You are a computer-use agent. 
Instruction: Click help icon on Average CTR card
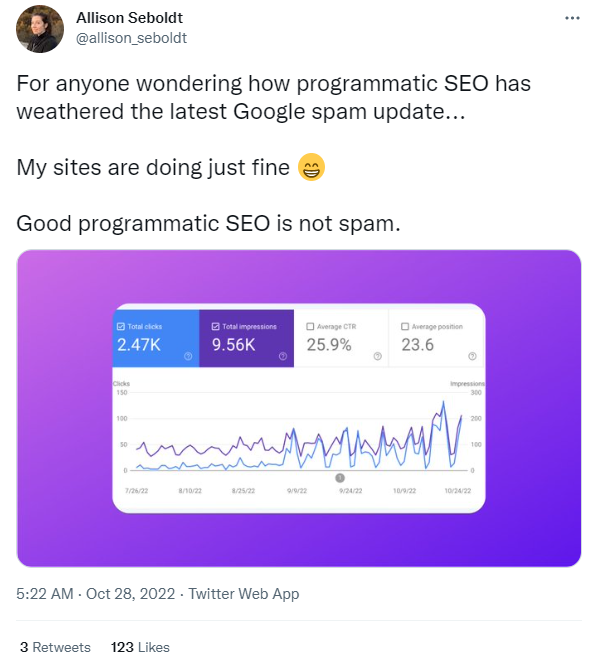(378, 356)
